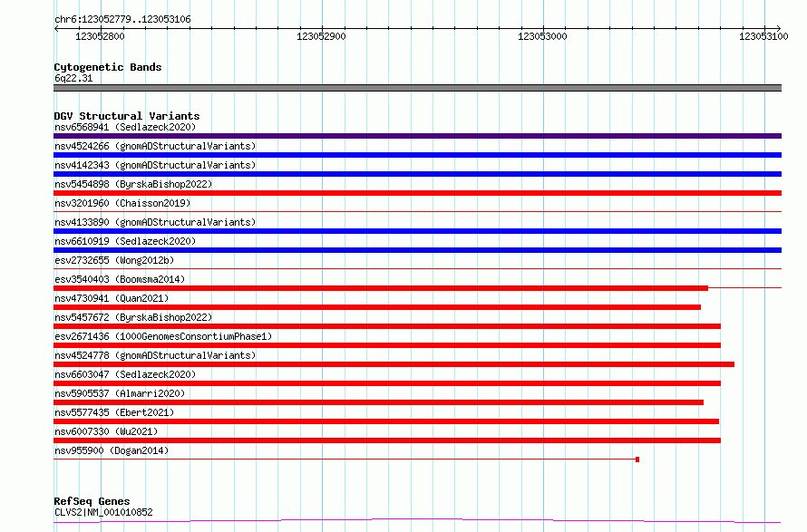Click the red nsv6603047 variant bar
807x532 pixels.
387,383
